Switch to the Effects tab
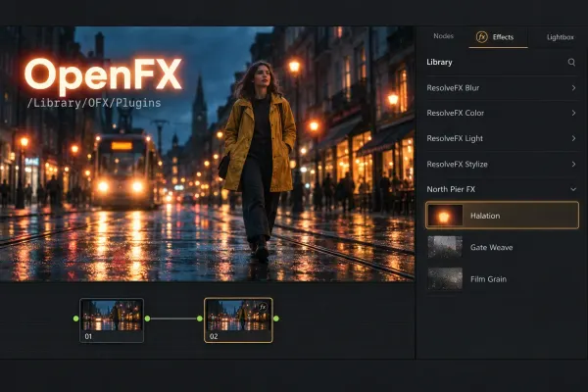588x392 pixels. (x=498, y=37)
